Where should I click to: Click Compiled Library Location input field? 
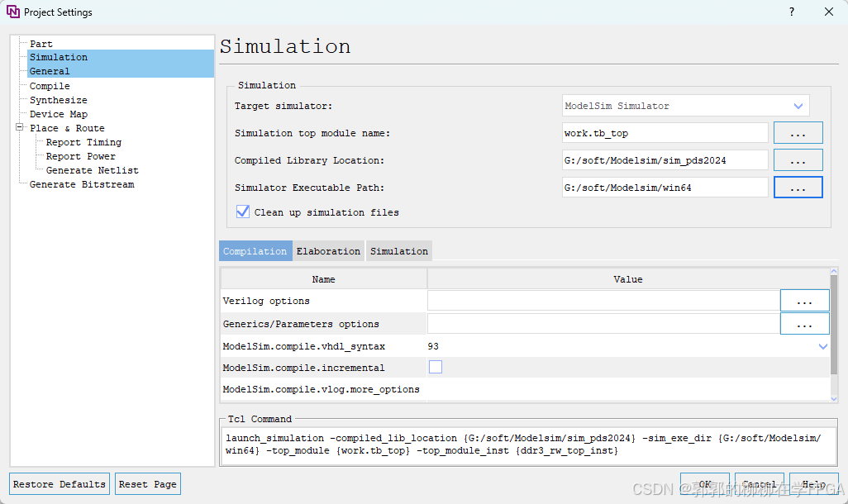coord(665,160)
